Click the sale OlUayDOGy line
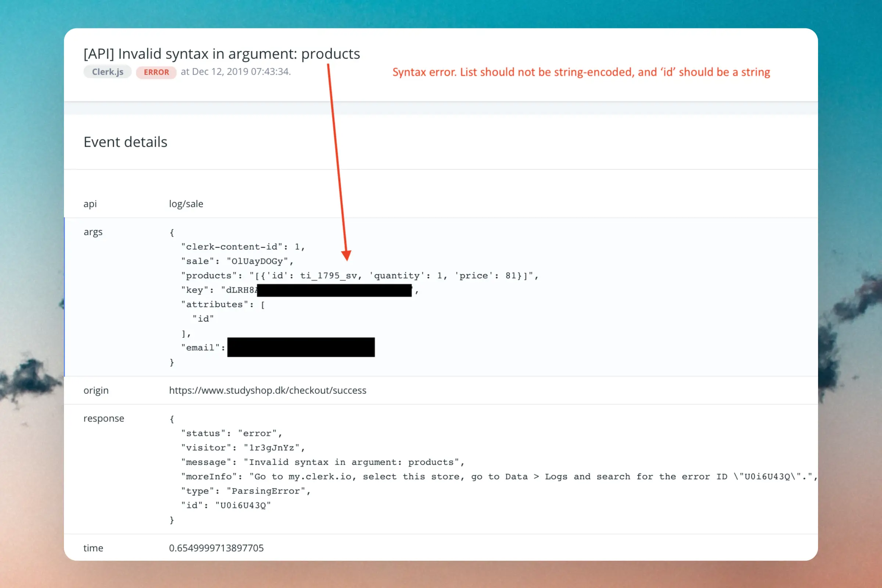 click(237, 261)
